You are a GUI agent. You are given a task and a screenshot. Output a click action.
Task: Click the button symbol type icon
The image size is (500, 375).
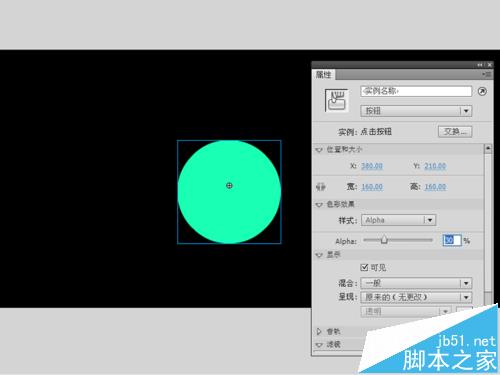tap(336, 100)
